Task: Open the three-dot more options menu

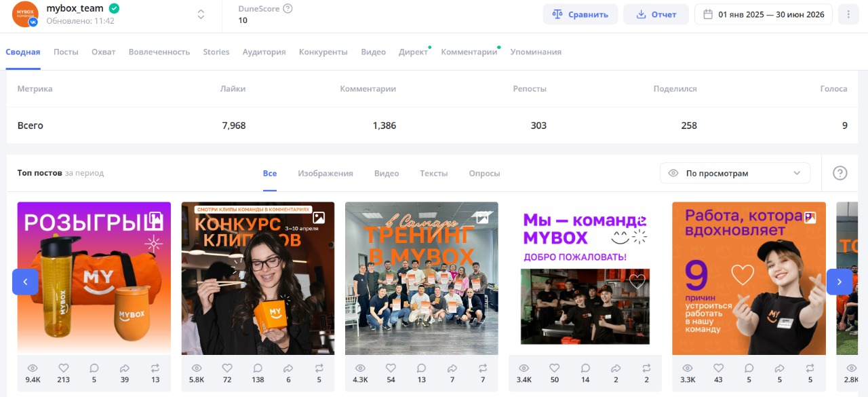Action: [848, 14]
